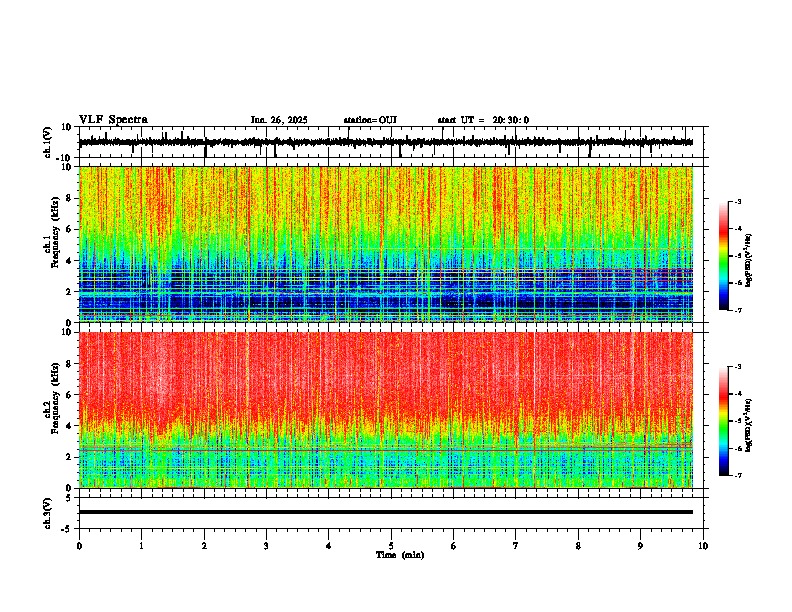Click the ch.2 spectrogram panel

point(386,410)
